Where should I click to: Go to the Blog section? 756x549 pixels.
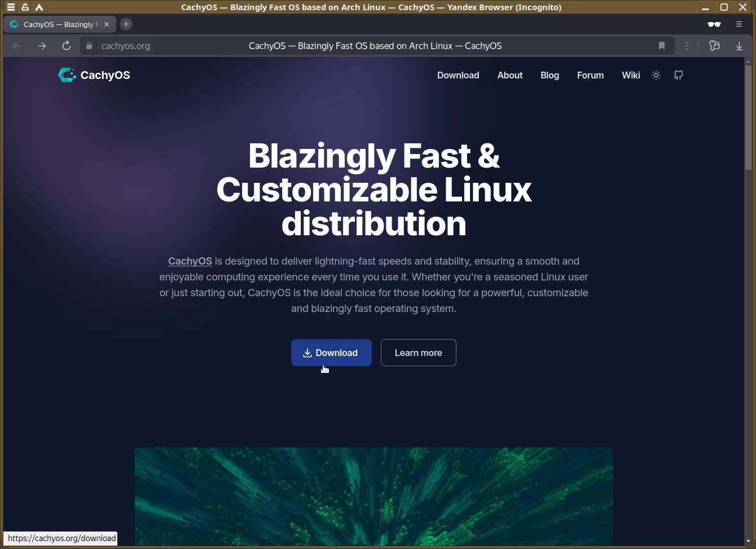click(x=550, y=75)
